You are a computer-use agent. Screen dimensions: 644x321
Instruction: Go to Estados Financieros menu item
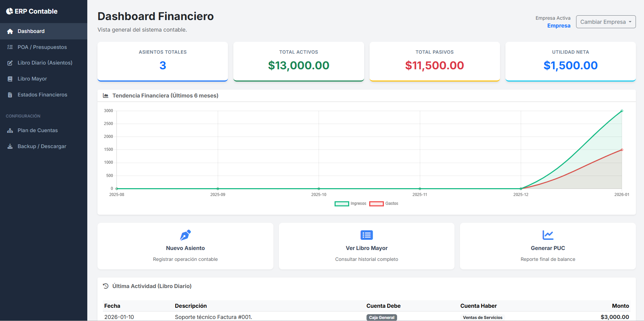click(42, 95)
